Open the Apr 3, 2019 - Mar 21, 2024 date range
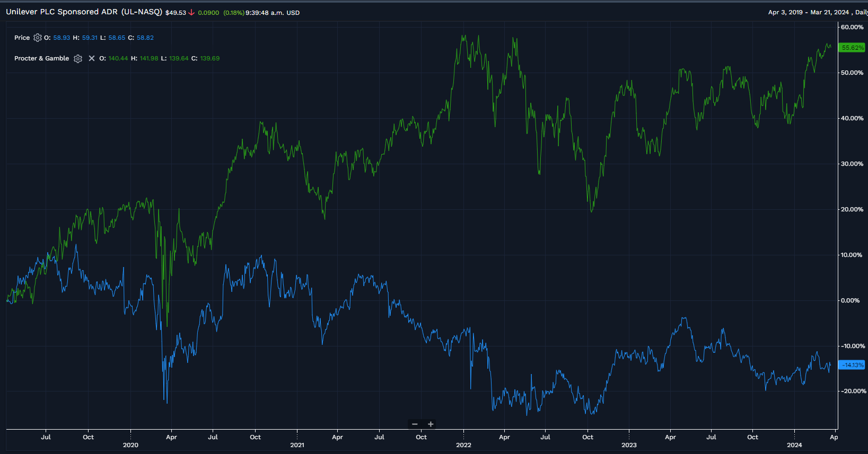Image resolution: width=868 pixels, height=454 pixels. pos(808,12)
